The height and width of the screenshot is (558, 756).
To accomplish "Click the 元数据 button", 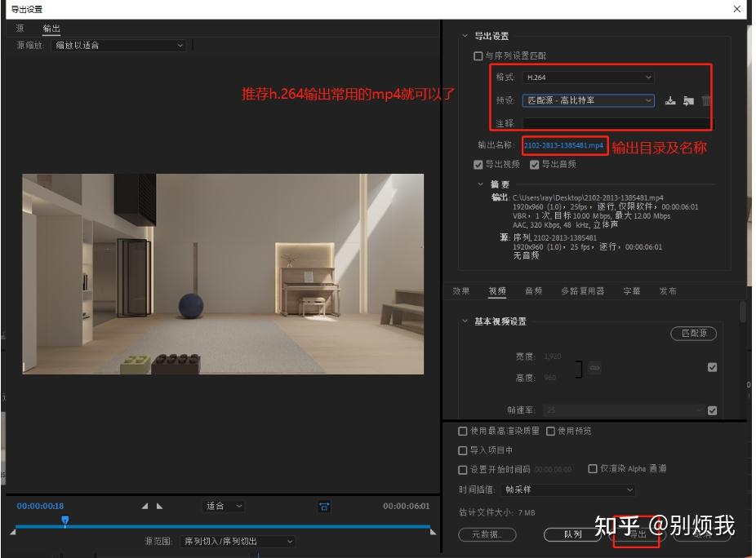I will pyautogui.click(x=487, y=534).
